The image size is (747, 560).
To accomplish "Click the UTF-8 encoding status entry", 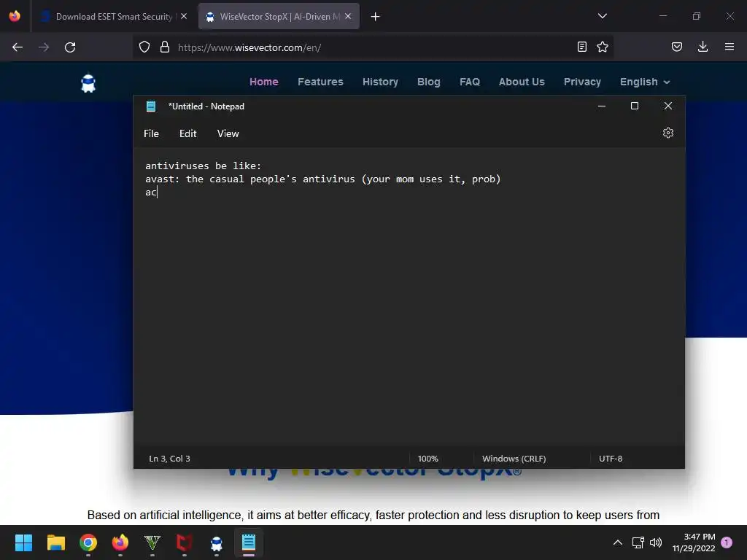I will (611, 459).
